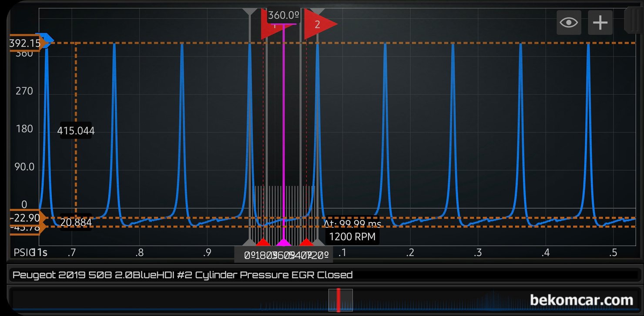Viewport: 644px width, 316px height.
Task: Click the magenta 360º triangle at bottom
Action: click(284, 242)
